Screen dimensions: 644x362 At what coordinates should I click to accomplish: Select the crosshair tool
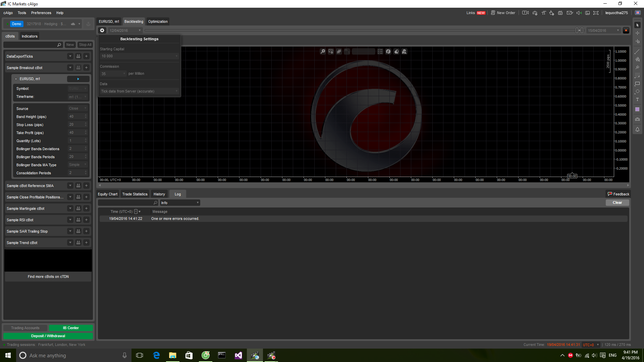point(637,33)
